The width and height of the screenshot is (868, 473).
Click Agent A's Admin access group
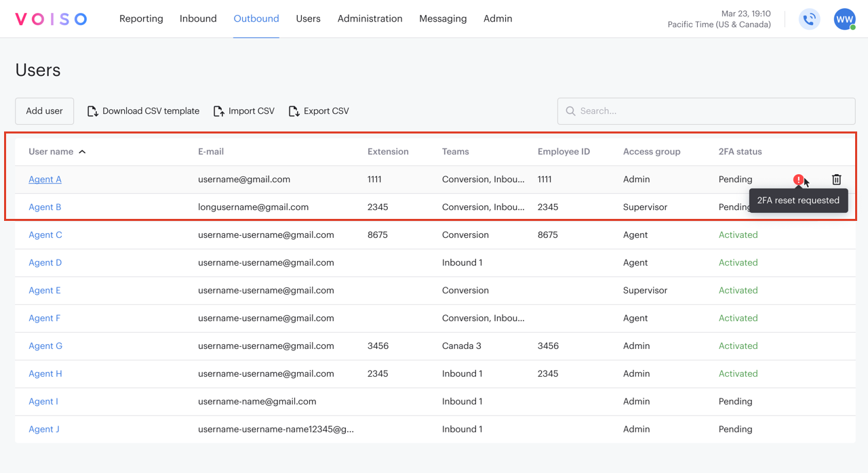click(x=637, y=180)
